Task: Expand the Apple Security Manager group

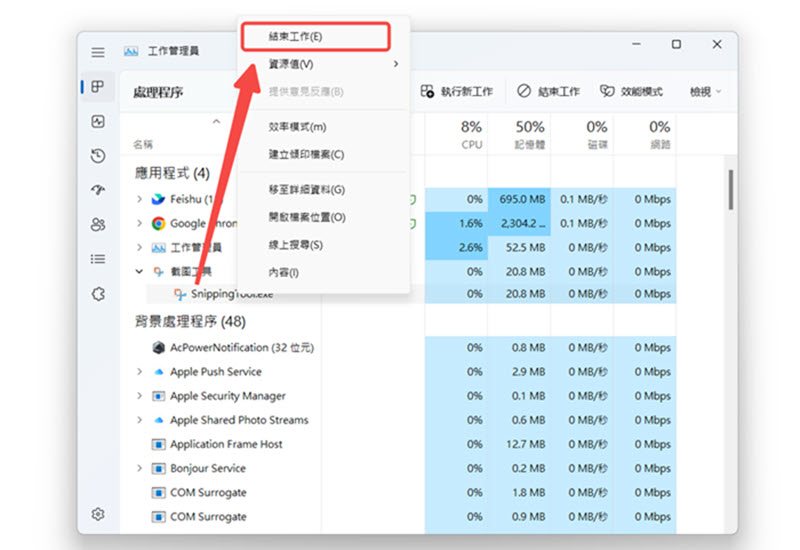Action: click(139, 395)
